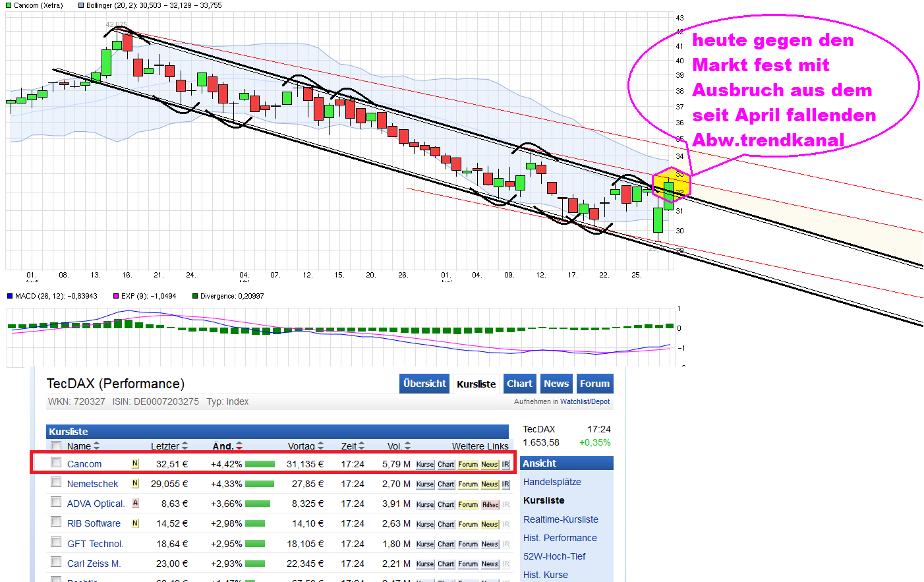Open Chart icon in the RIB Software row
This screenshot has height=582, width=924.
446,525
